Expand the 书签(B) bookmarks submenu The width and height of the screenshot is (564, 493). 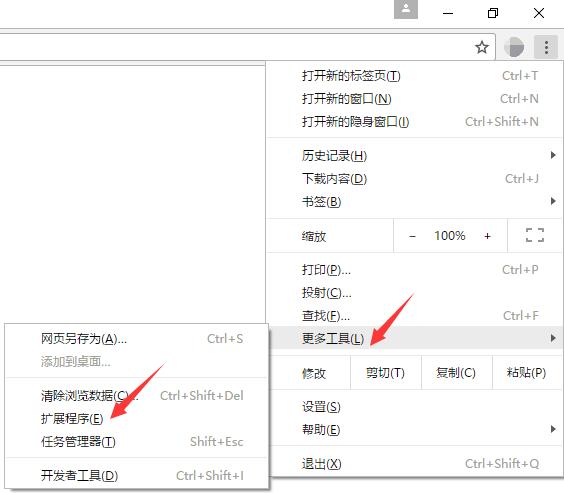415,202
